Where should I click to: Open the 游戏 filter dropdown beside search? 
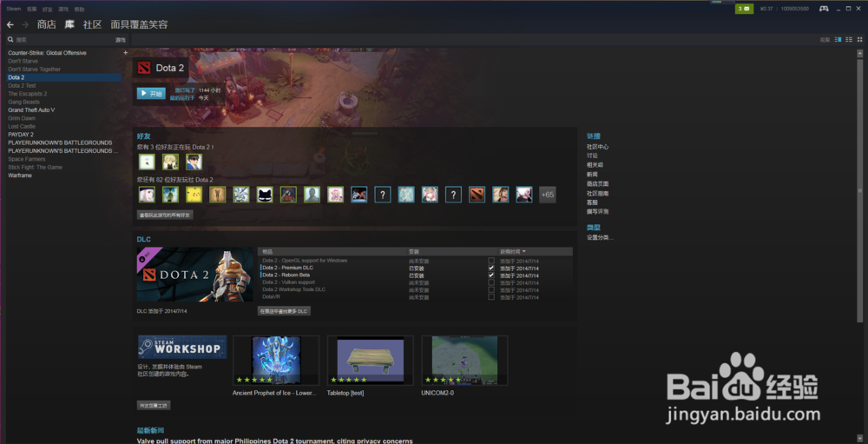coord(120,40)
